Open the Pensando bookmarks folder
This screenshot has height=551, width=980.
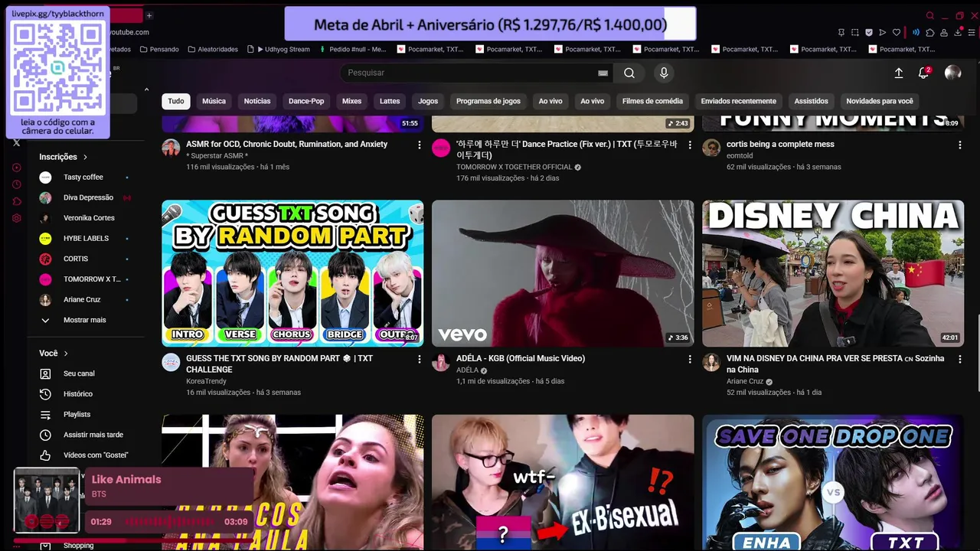[158, 49]
